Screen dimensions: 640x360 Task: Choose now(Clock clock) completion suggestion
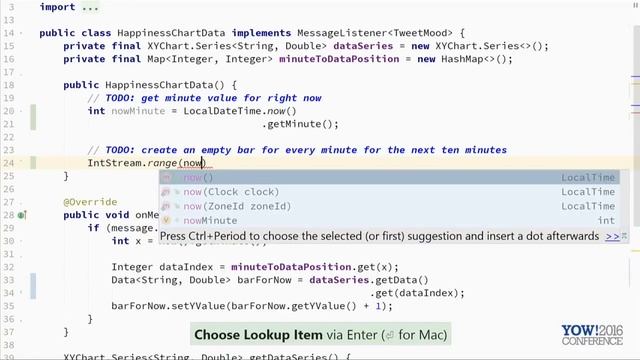(x=389, y=192)
